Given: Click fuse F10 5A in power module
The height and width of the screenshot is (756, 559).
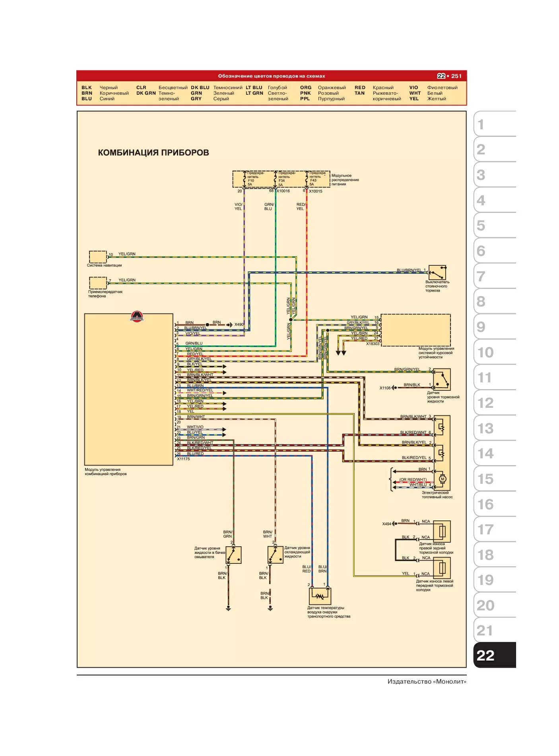Looking at the screenshot, I should click(252, 179).
